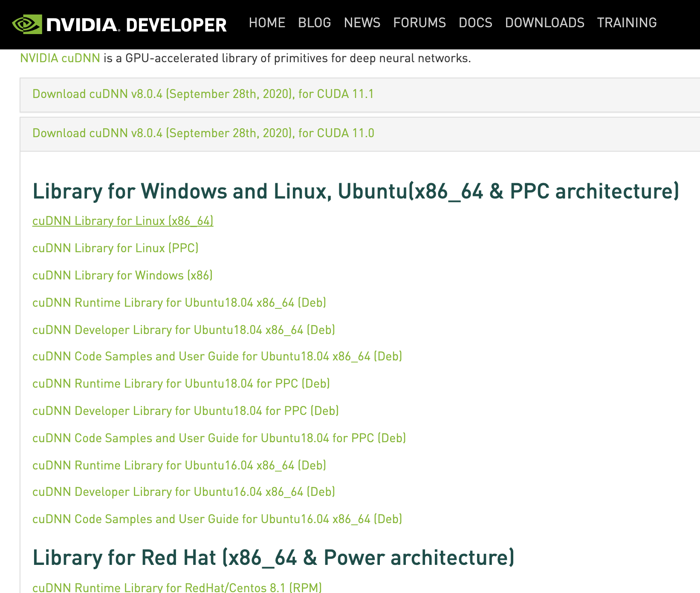Open the HOME menu item
The width and height of the screenshot is (700, 593).
point(267,23)
